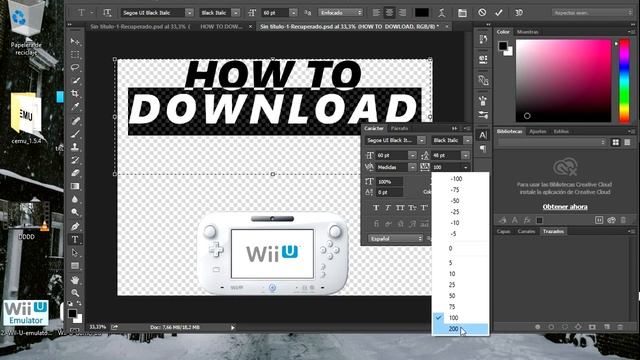Toggle Superscript in Character panel
This screenshot has height=360, width=640.
(x=424, y=208)
